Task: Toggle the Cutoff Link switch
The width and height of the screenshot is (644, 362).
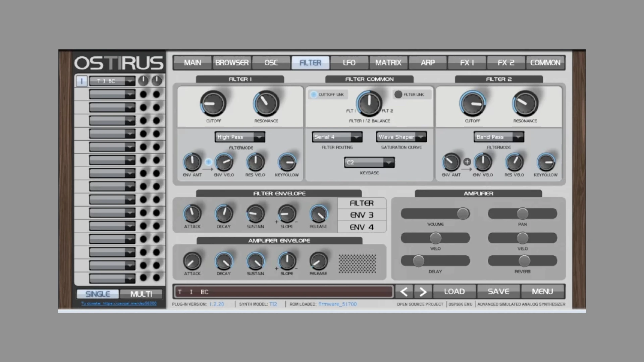Action: click(314, 95)
